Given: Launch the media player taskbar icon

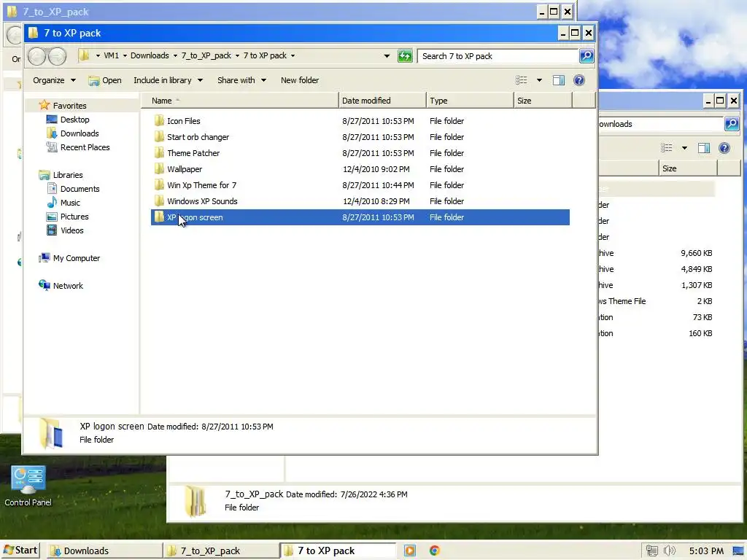Looking at the screenshot, I should tap(410, 551).
